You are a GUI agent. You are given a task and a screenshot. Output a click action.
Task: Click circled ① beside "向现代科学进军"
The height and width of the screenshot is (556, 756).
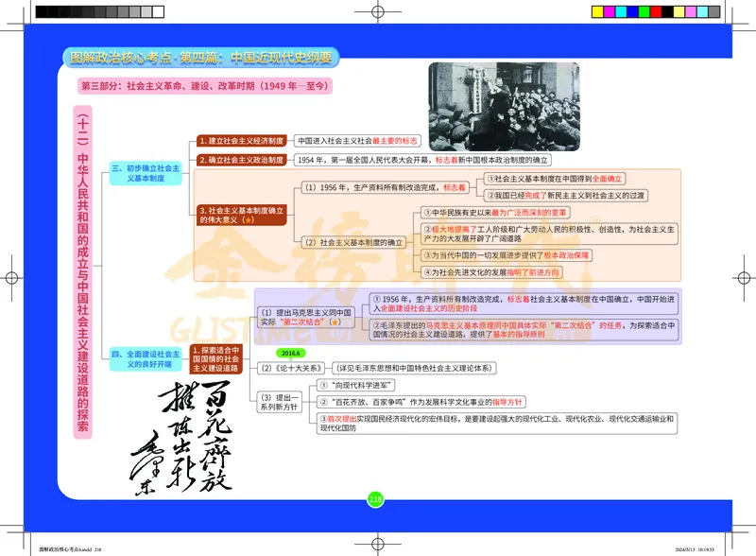click(326, 384)
